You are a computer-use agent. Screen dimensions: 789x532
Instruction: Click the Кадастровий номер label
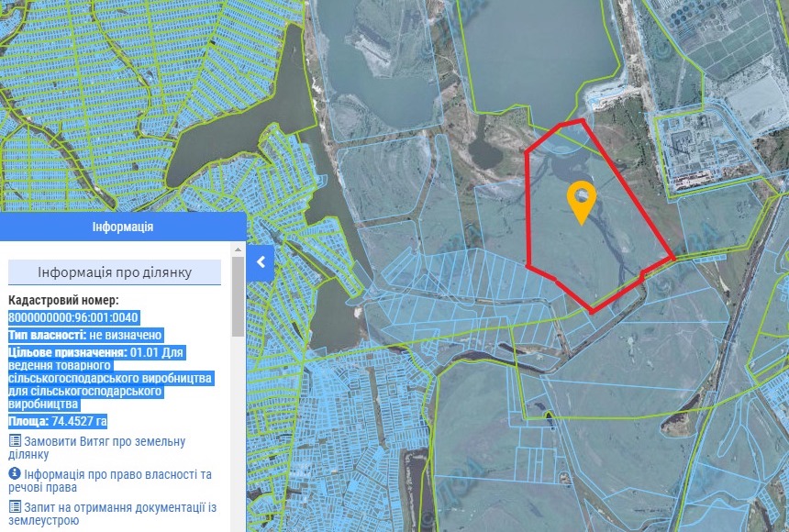(x=63, y=300)
